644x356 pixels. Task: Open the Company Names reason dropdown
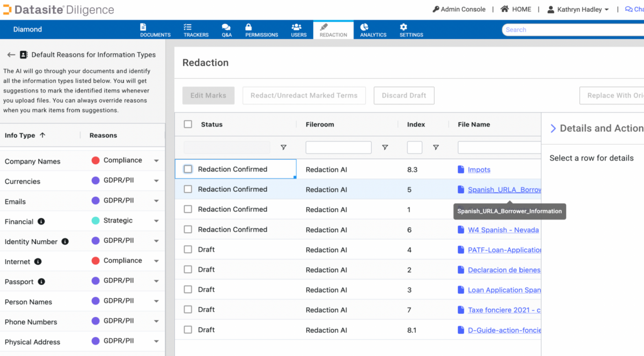tap(157, 161)
